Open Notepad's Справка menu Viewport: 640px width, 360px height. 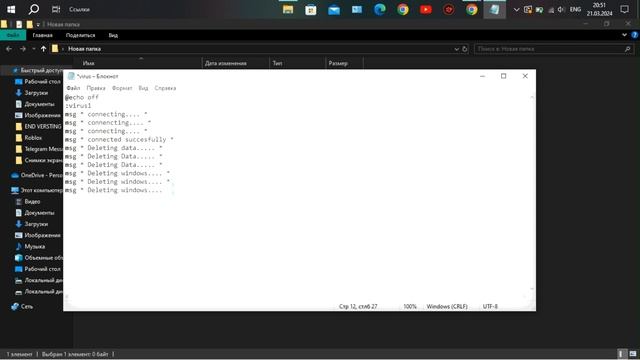tap(165, 88)
